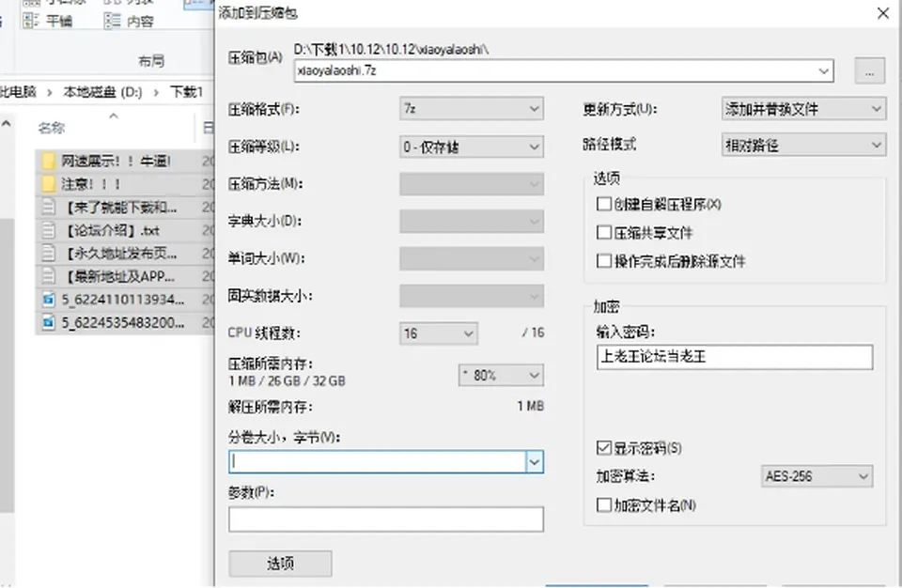The image size is (902, 588).
Task: Click 本地磁盘 (D:) in Explorer breadcrumb
Action: pos(102,92)
